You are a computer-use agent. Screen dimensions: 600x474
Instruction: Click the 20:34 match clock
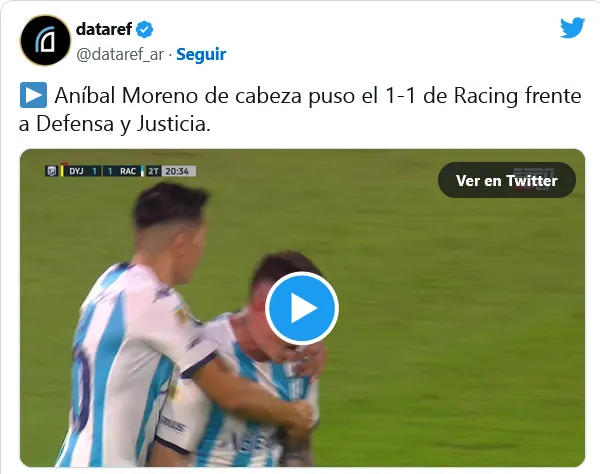tap(177, 171)
